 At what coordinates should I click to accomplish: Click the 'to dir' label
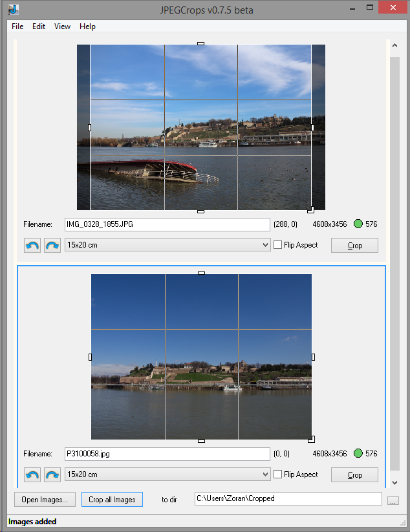169,500
